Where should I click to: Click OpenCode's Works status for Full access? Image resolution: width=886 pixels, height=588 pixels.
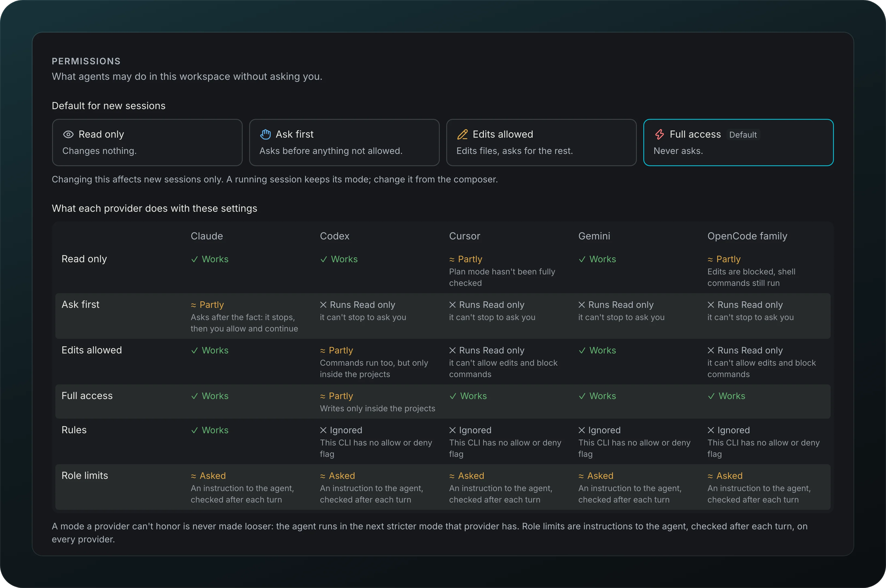pos(726,396)
